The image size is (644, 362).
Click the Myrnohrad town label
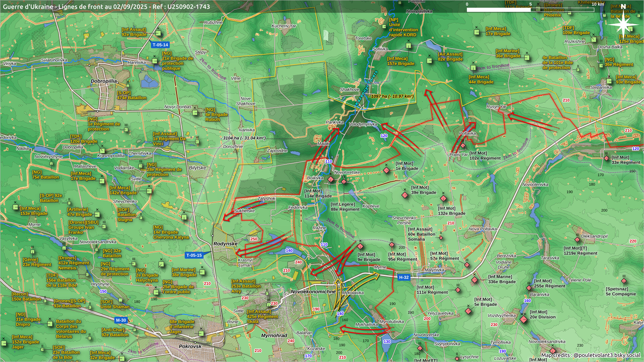274,335
